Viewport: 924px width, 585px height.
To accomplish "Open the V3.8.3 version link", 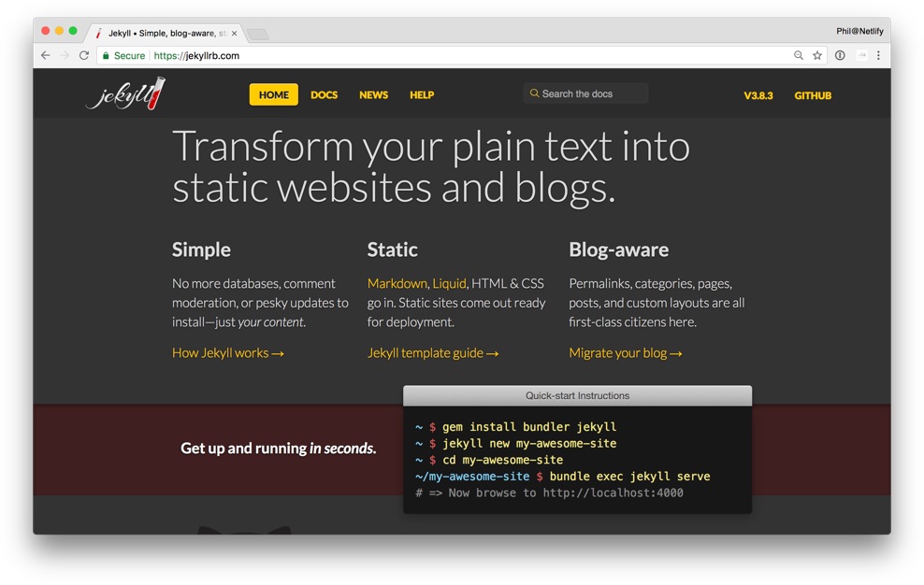I will (758, 95).
